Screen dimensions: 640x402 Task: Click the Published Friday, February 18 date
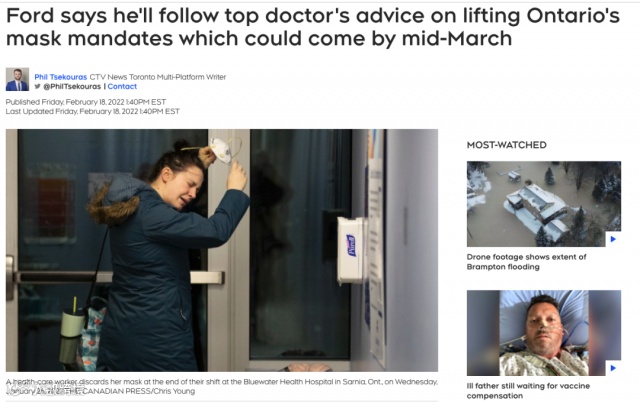point(86,102)
